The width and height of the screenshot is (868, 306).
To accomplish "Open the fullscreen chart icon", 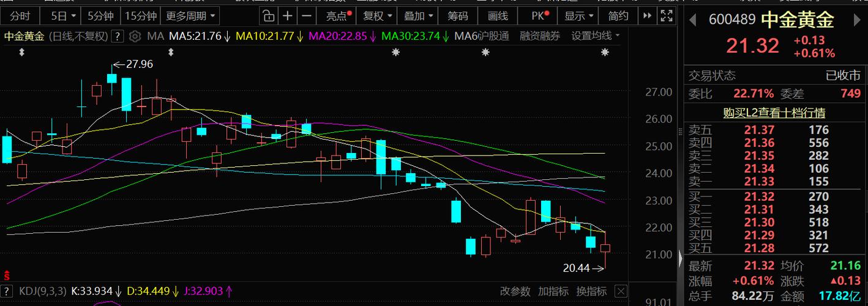I will pyautogui.click(x=666, y=16).
